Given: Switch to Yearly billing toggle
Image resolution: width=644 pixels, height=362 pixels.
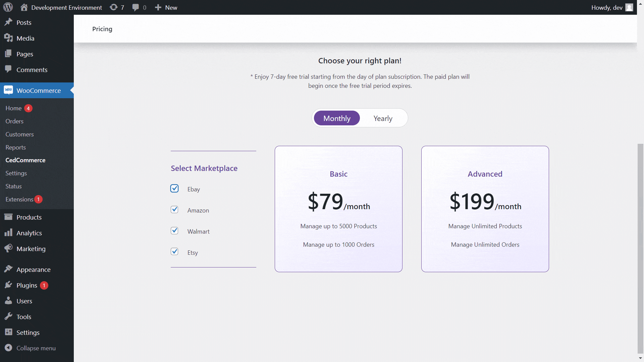Looking at the screenshot, I should pos(383,118).
